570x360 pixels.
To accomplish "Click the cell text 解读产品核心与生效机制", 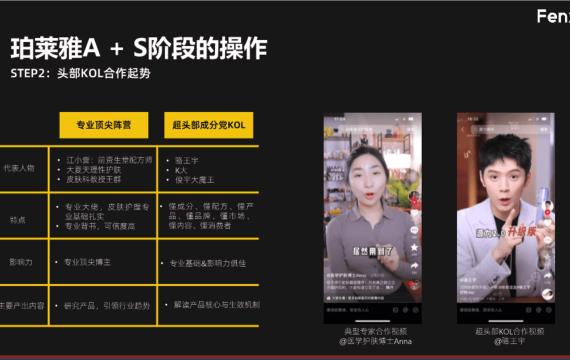I will (217, 305).
